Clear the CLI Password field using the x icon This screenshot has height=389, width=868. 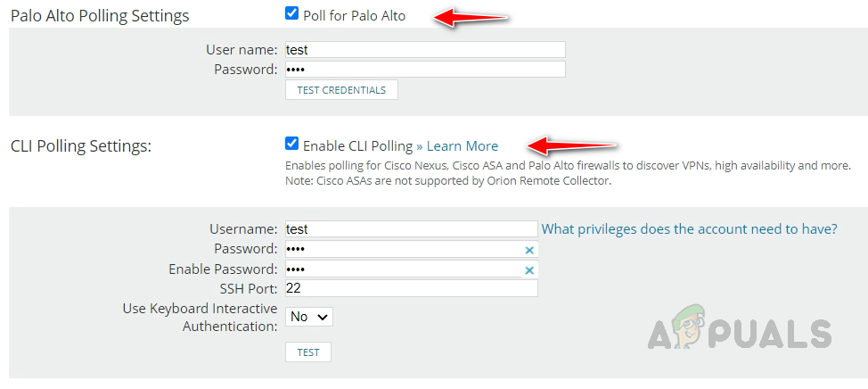coord(529,251)
